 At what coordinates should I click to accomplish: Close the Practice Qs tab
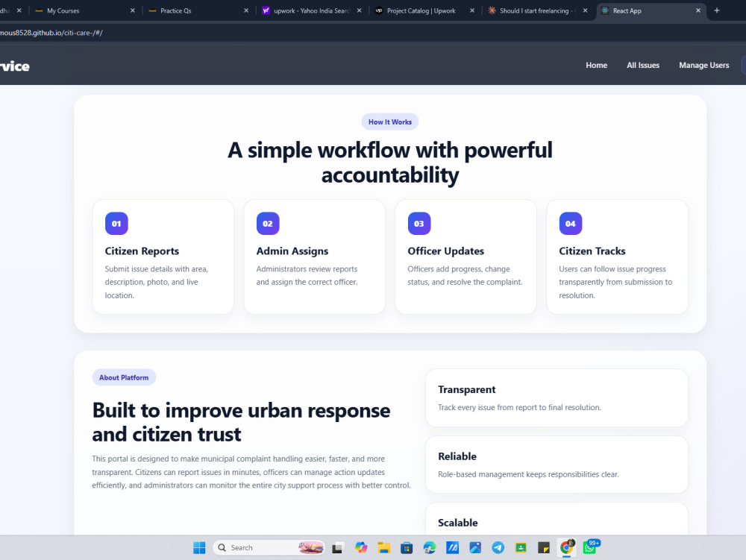click(246, 10)
